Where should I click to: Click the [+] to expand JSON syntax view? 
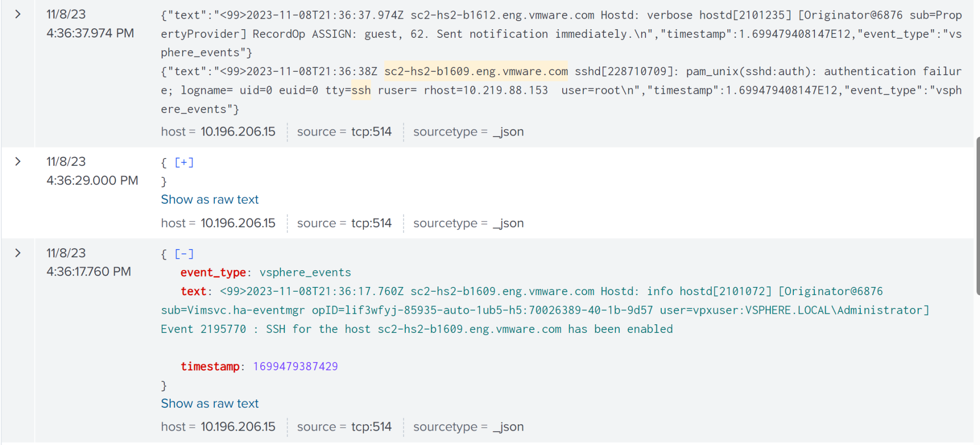[x=184, y=162]
